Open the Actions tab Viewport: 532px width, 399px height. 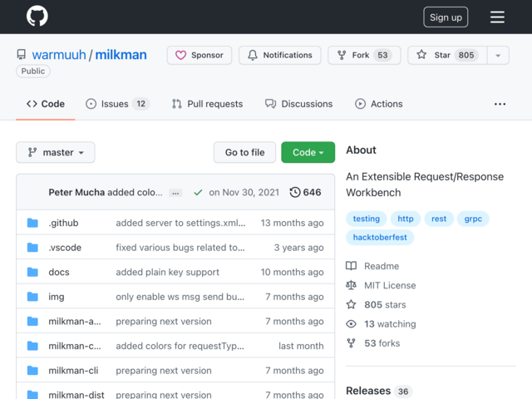[379, 104]
